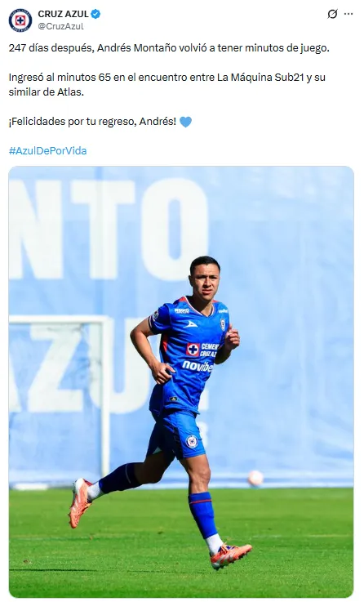Click the 'Ingresó al minutos 65' paragraph

166,85
